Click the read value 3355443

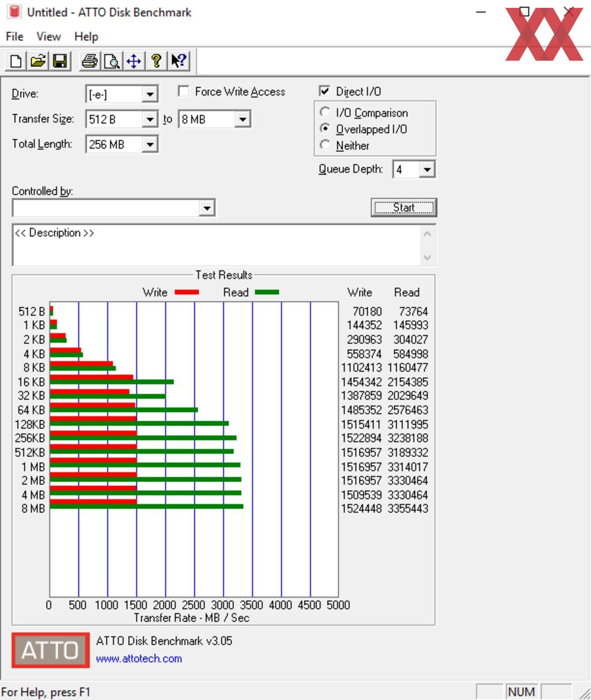pyautogui.click(x=408, y=508)
